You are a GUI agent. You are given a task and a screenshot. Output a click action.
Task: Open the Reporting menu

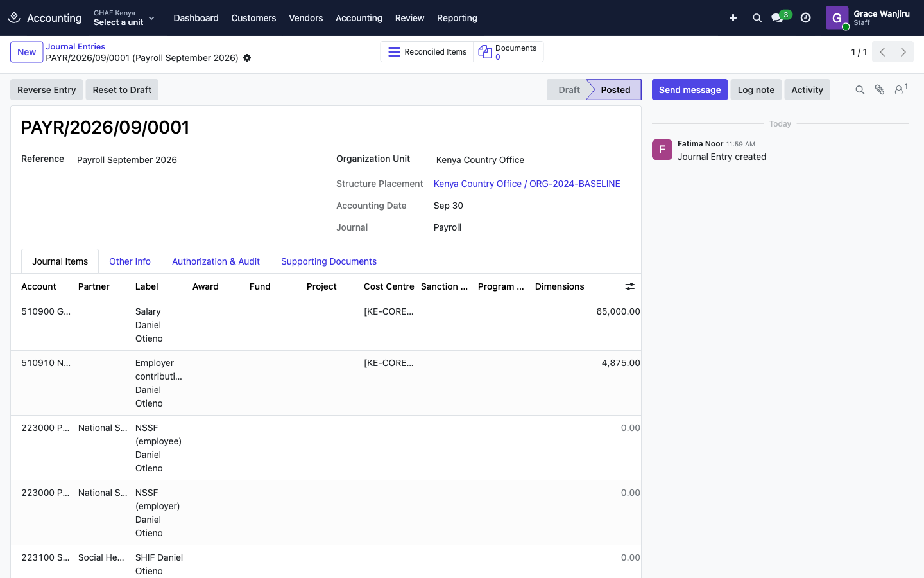(457, 18)
